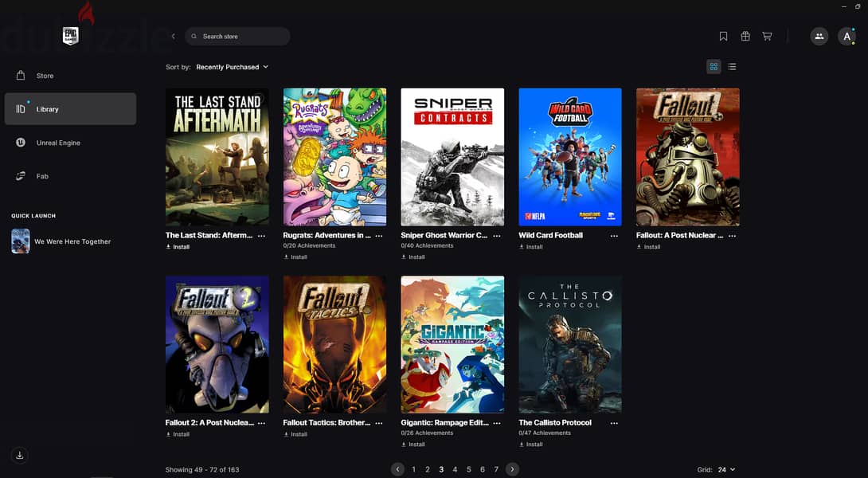Open the downloads icon in sidebar
The width and height of the screenshot is (868, 478).
(x=19, y=455)
